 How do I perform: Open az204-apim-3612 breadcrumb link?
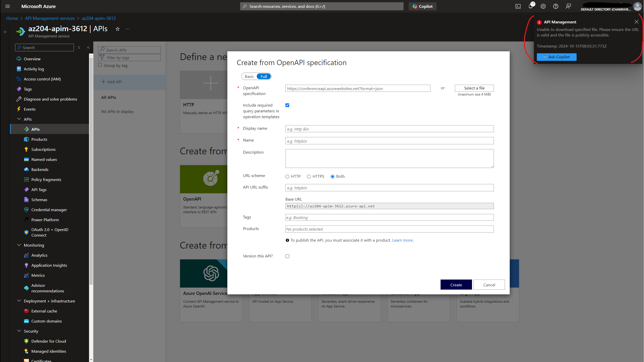click(x=99, y=18)
